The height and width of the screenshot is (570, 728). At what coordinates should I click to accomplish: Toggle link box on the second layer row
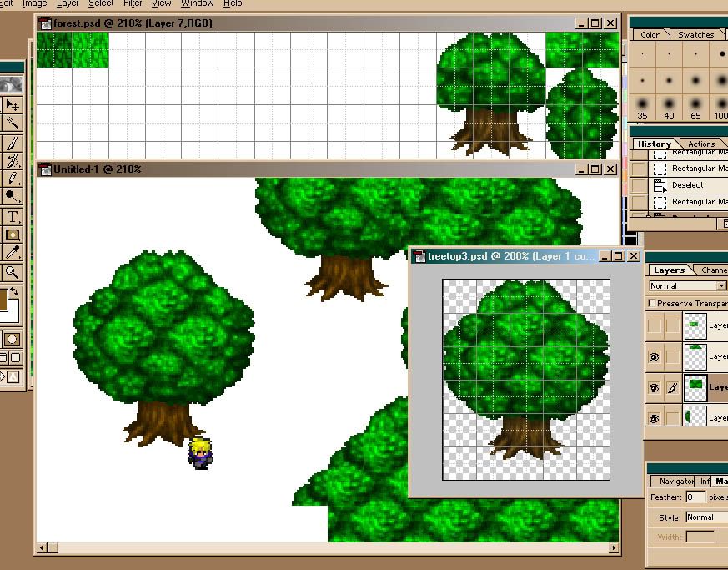pyautogui.click(x=672, y=357)
